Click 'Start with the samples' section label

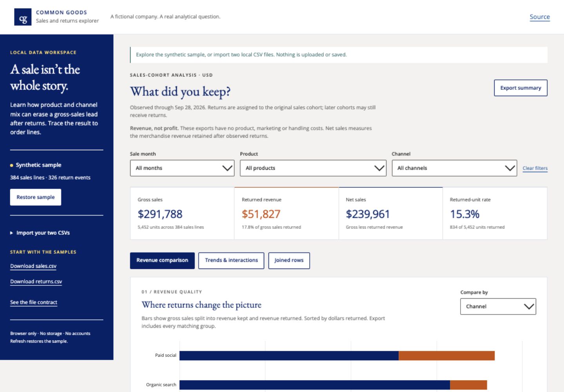(x=43, y=252)
